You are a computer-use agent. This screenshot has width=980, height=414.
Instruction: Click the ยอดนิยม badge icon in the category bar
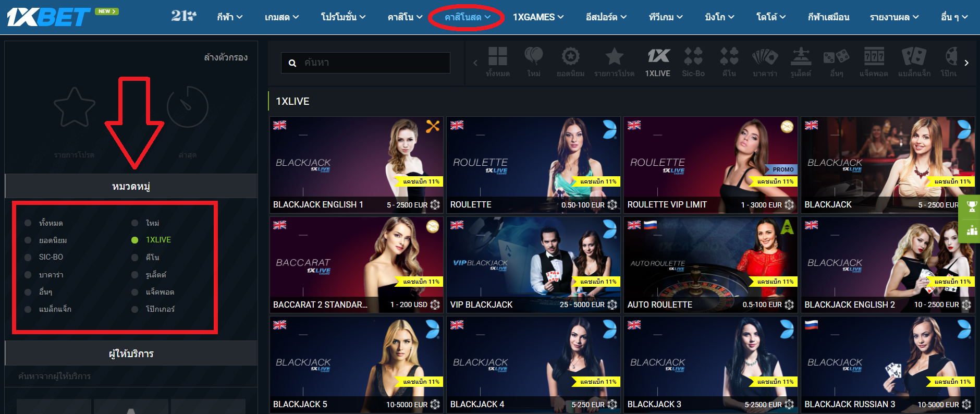click(x=570, y=56)
